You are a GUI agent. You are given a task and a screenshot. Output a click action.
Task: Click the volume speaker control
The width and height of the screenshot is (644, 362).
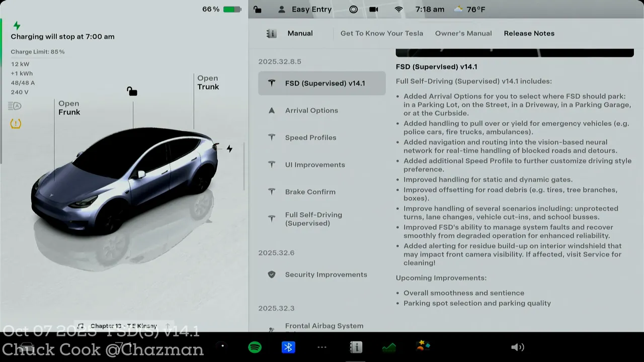coord(517,347)
